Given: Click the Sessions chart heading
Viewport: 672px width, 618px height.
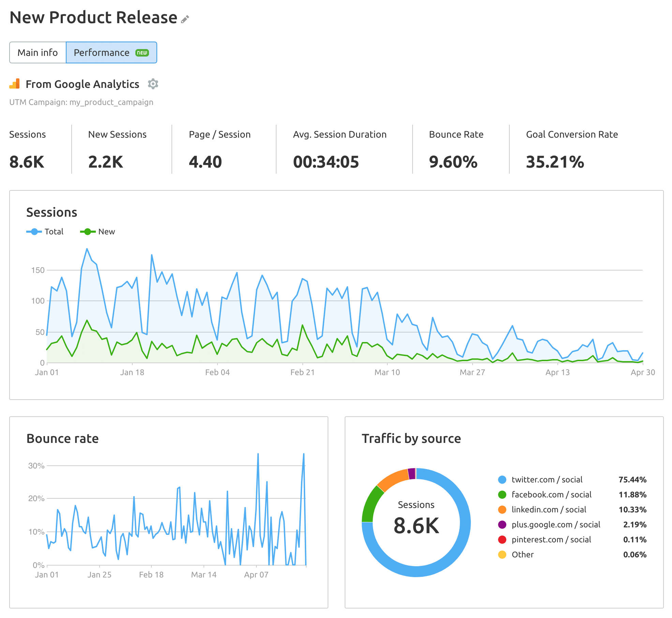Looking at the screenshot, I should [52, 212].
